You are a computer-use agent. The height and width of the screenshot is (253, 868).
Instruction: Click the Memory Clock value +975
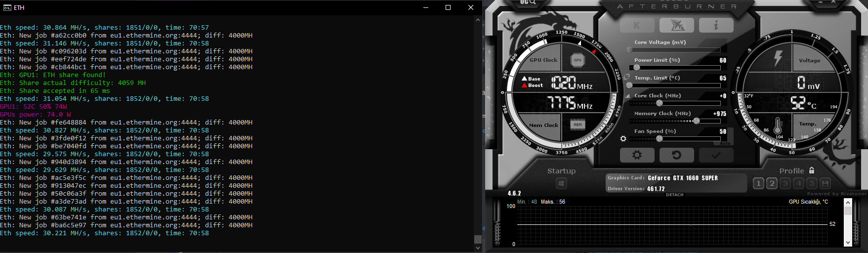[720, 114]
